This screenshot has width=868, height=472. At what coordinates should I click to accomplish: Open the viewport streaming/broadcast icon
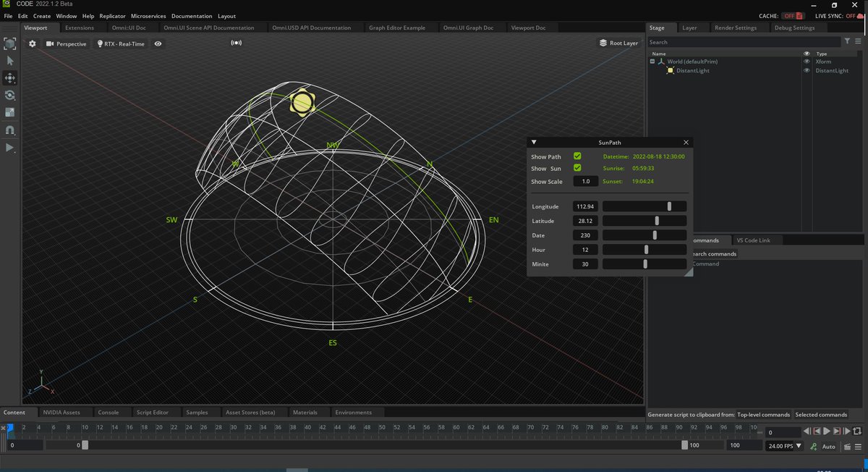pos(237,43)
